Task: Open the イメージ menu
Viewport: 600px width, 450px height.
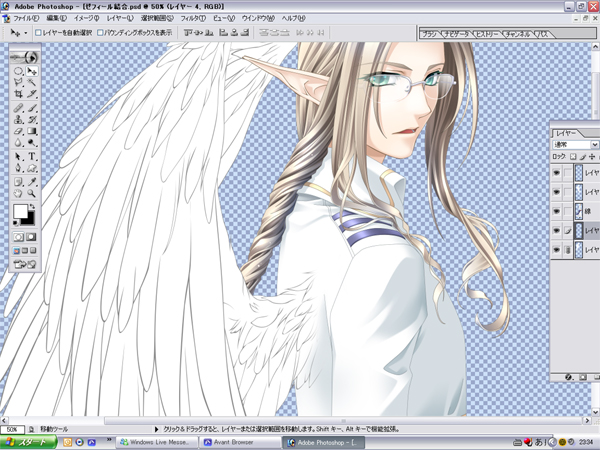Action: (86, 18)
